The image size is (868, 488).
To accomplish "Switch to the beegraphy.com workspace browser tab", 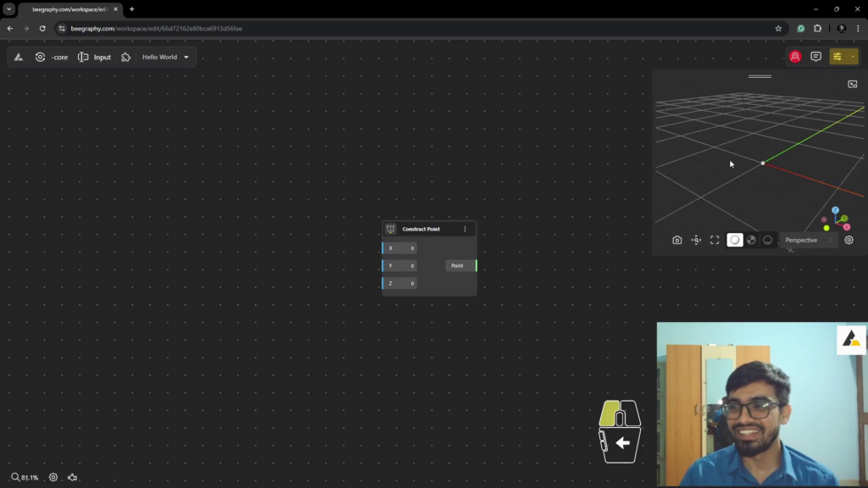I will [x=68, y=9].
